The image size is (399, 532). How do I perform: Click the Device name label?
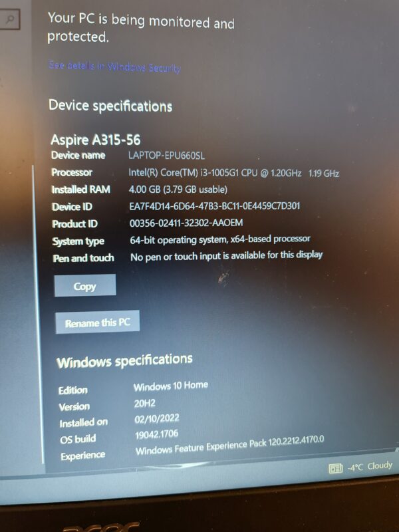tap(78, 156)
